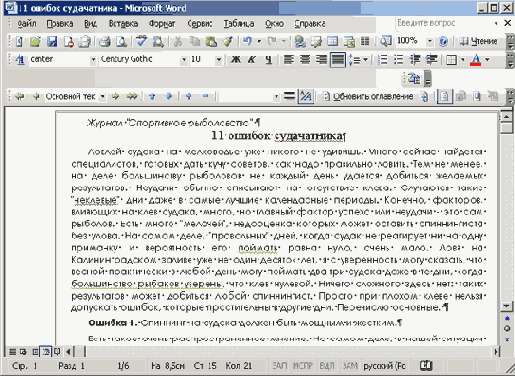Open the Columns layout icon
The width and height of the screenshot is (515, 376).
point(365,41)
